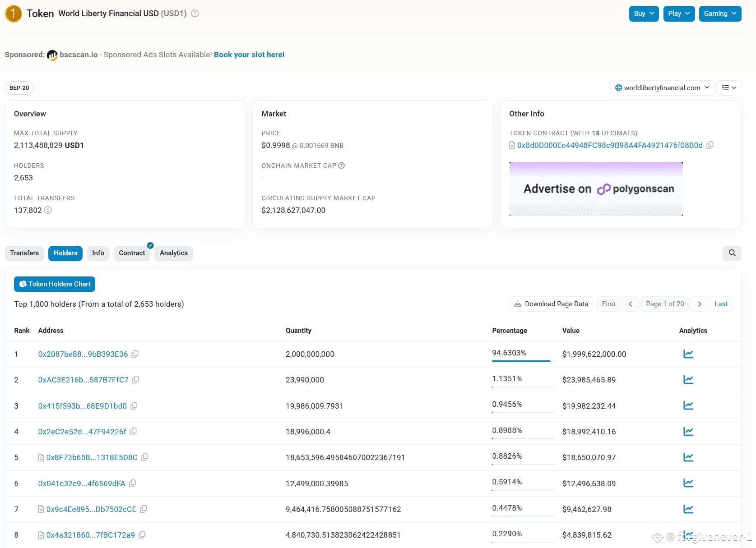The width and height of the screenshot is (756, 548).
Task: Show onchain market cap help tooltip
Action: (342, 166)
